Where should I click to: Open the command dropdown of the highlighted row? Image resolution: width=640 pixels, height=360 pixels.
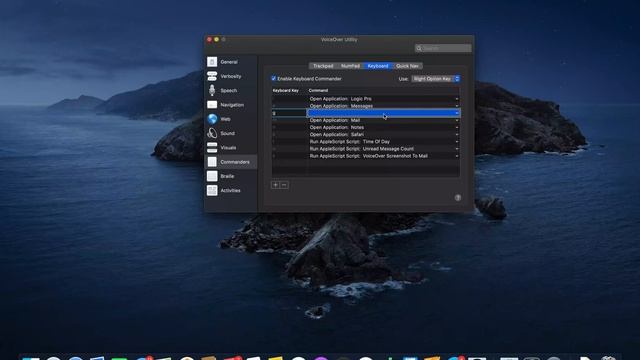pyautogui.click(x=457, y=113)
